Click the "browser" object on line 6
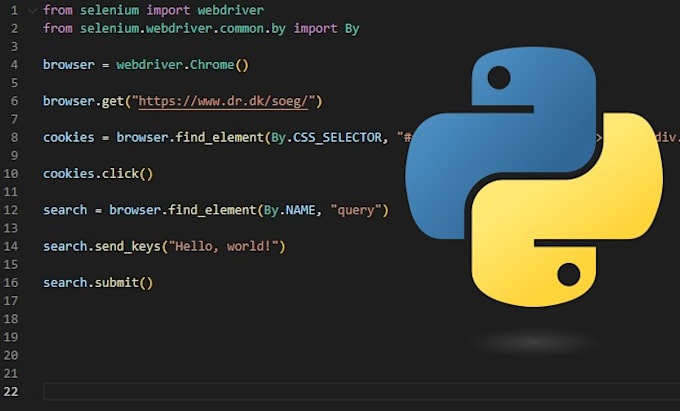Screen dimensions: 680x411 69,101
